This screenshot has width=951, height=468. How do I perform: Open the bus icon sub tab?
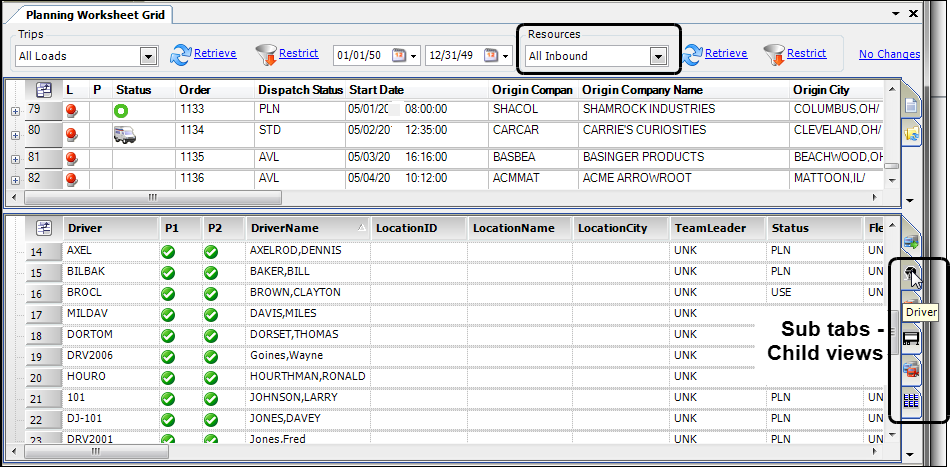[x=911, y=338]
